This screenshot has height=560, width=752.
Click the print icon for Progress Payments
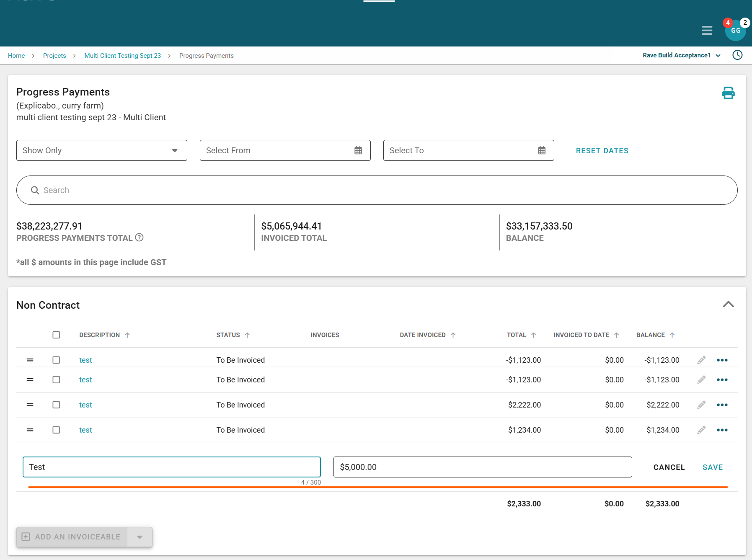tap(728, 93)
